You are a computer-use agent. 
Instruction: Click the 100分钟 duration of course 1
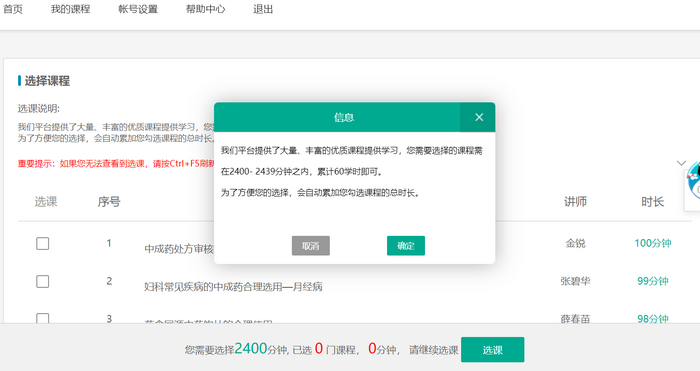(x=653, y=243)
